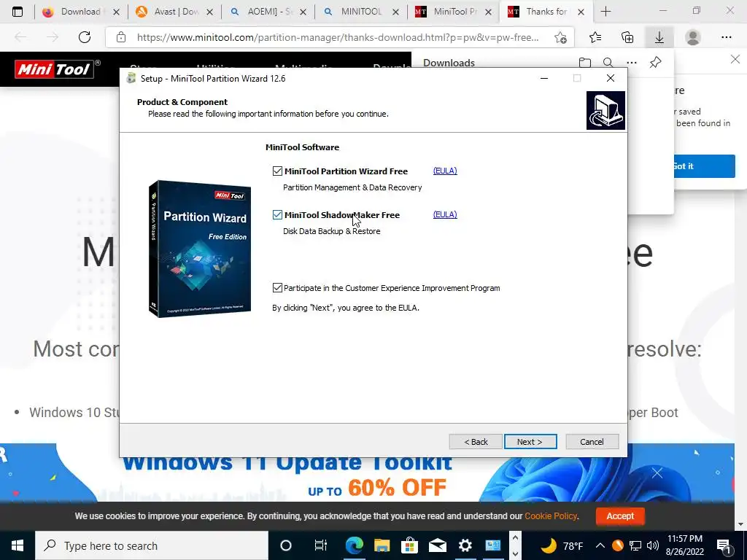The width and height of the screenshot is (747, 560).
Task: Click the Next button in Setup
Action: click(x=530, y=442)
